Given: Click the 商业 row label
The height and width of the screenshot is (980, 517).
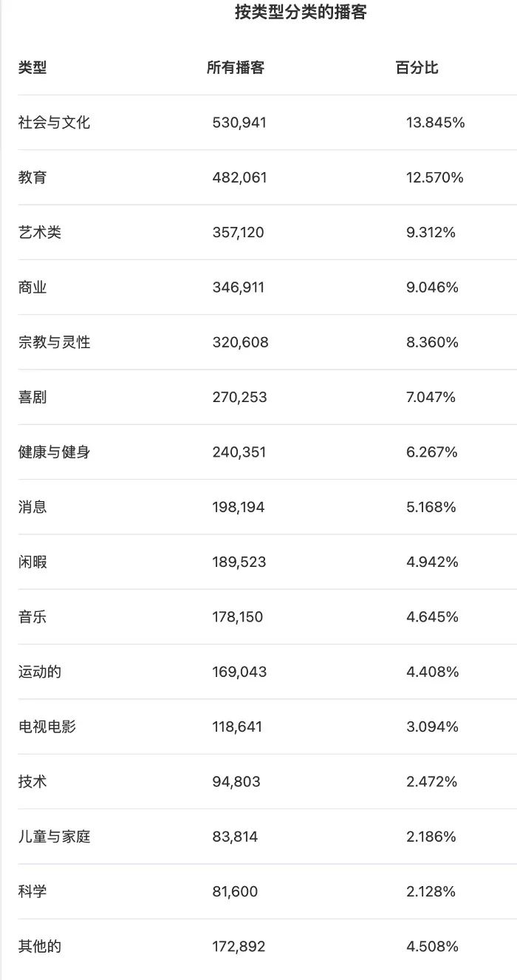Looking at the screenshot, I should (32, 287).
